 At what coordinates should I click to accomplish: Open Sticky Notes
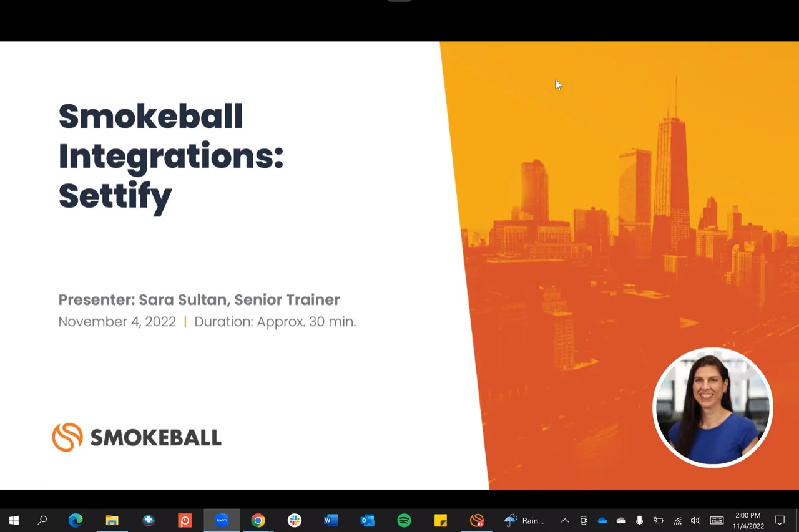point(441,520)
